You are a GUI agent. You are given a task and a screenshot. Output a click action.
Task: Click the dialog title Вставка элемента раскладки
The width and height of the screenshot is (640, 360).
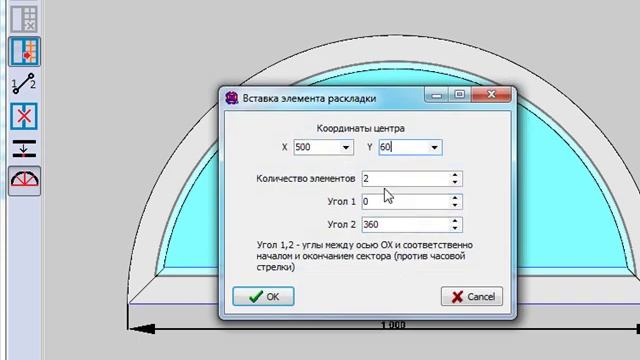(309, 98)
